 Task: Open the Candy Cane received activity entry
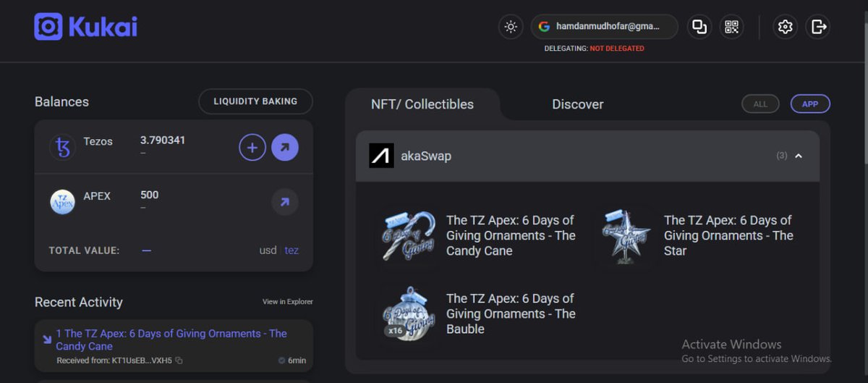[x=174, y=346]
